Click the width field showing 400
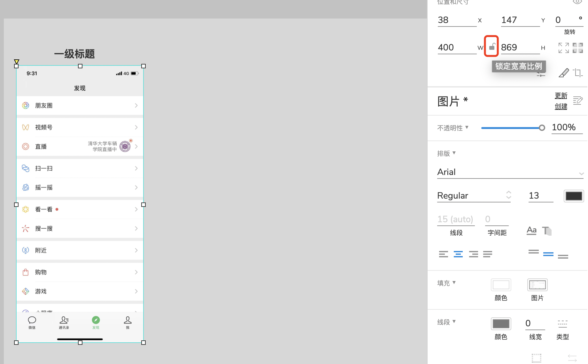The height and width of the screenshot is (364, 588). pyautogui.click(x=457, y=48)
